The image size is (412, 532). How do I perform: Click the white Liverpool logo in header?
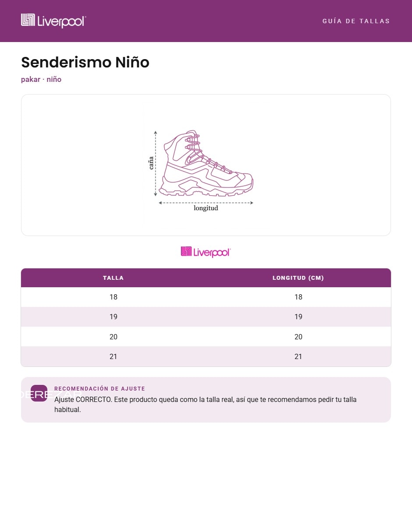[x=53, y=21]
